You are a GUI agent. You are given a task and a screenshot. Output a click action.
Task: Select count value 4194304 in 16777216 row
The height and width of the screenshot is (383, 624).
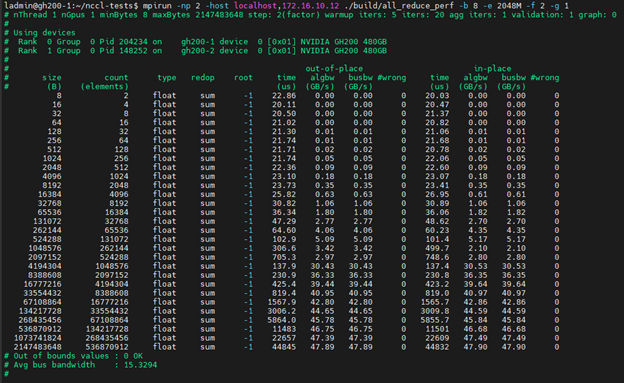tap(112, 284)
